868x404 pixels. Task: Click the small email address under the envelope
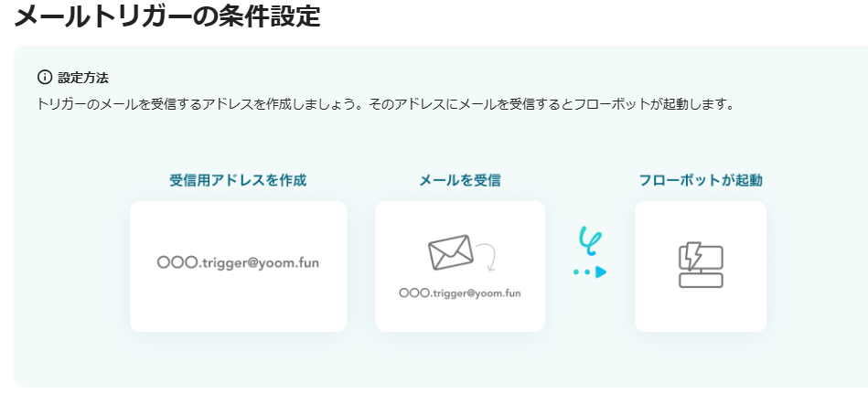click(460, 293)
